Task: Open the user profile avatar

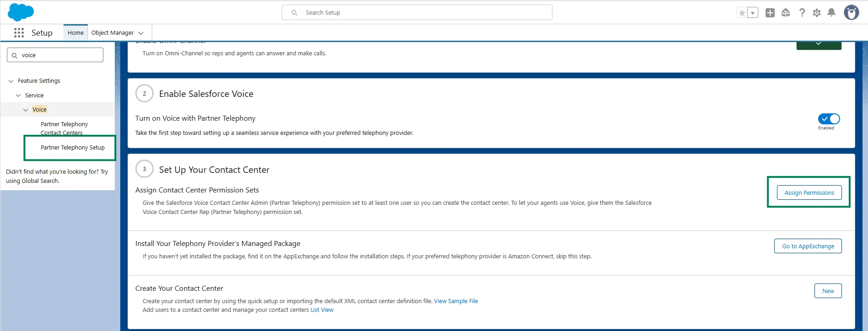Action: tap(851, 13)
